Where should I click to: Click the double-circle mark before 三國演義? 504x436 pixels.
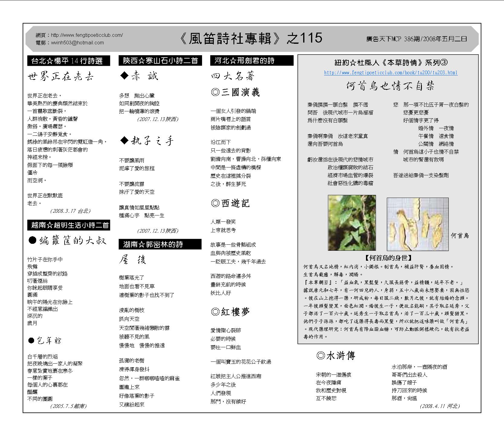click(215, 92)
